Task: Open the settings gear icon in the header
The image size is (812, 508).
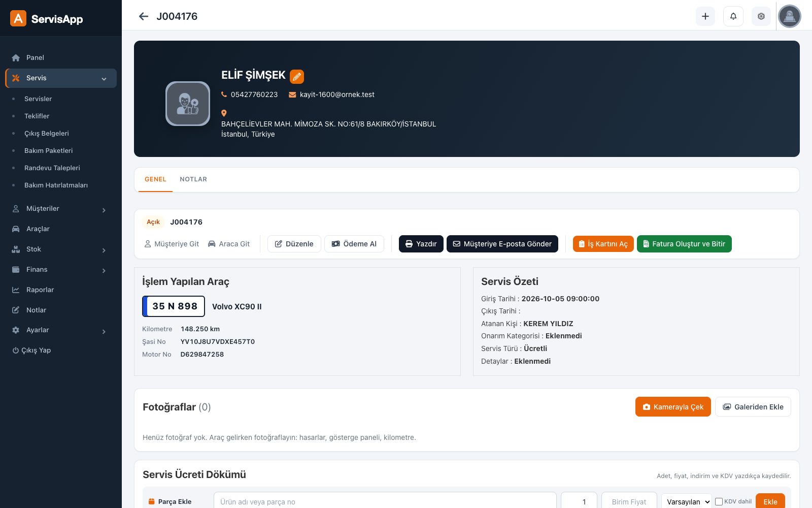Action: (761, 16)
